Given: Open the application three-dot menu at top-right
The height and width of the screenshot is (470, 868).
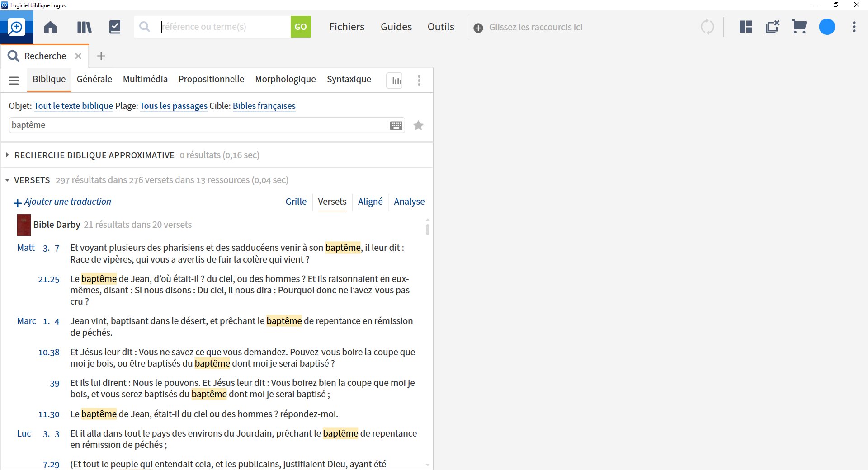Looking at the screenshot, I should 854,27.
